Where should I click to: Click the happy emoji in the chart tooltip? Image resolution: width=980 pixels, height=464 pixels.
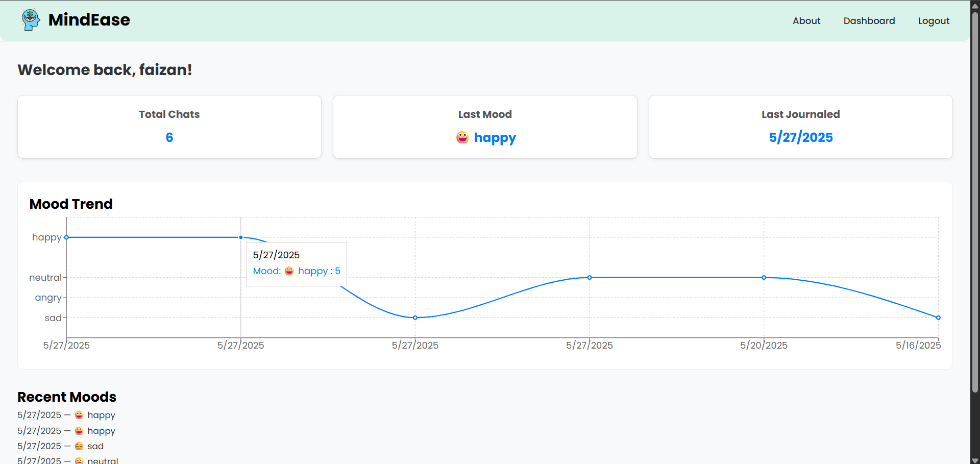pyautogui.click(x=289, y=271)
